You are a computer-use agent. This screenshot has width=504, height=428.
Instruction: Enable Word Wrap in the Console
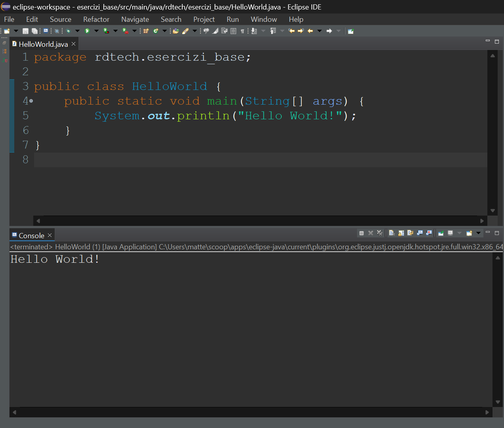point(410,233)
